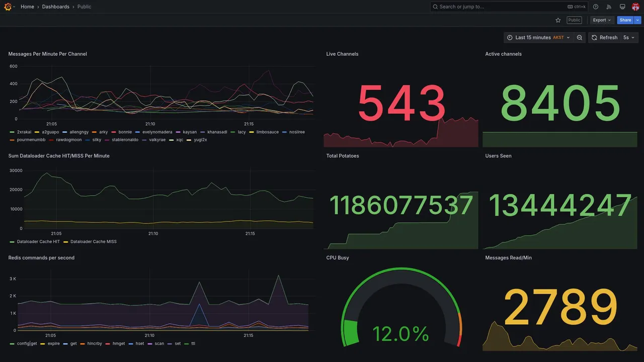Click the blue Share button
This screenshot has height=362, width=644.
point(625,20)
